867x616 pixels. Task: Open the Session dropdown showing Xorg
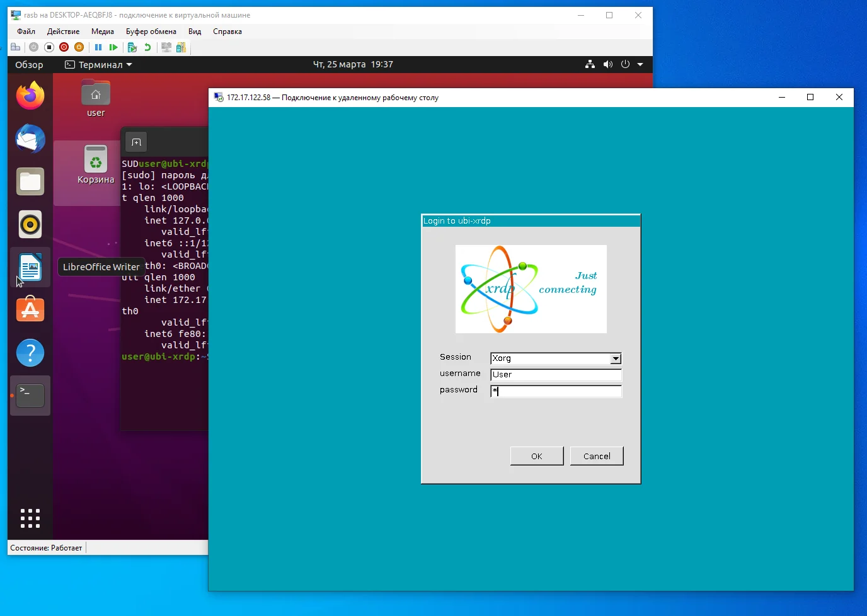[x=616, y=358]
